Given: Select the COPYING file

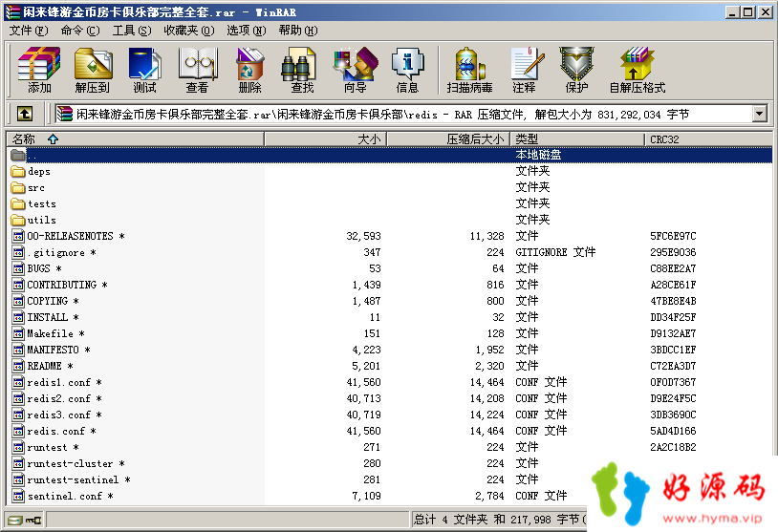Looking at the screenshot, I should [x=47, y=301].
